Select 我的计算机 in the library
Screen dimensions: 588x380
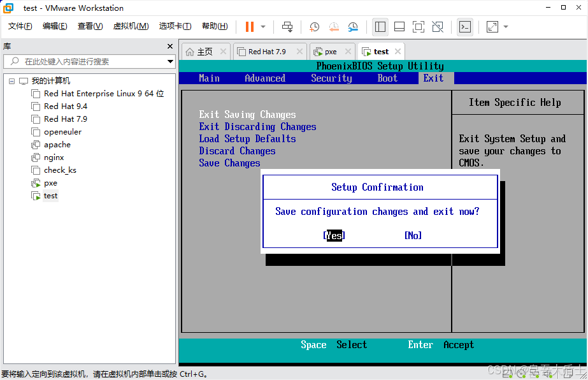[50, 81]
